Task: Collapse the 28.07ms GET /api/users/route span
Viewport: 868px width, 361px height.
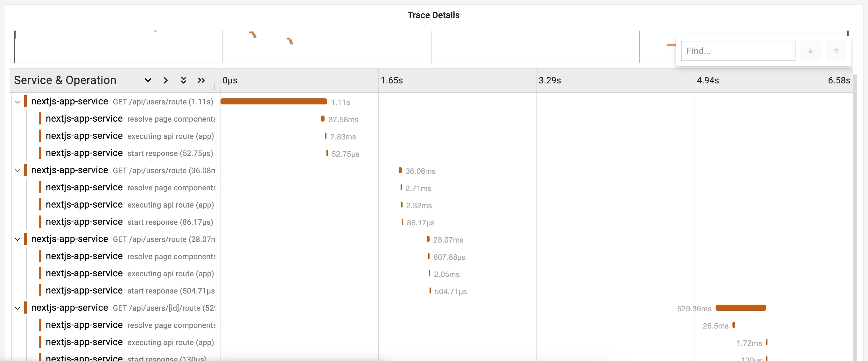Action: (17, 239)
